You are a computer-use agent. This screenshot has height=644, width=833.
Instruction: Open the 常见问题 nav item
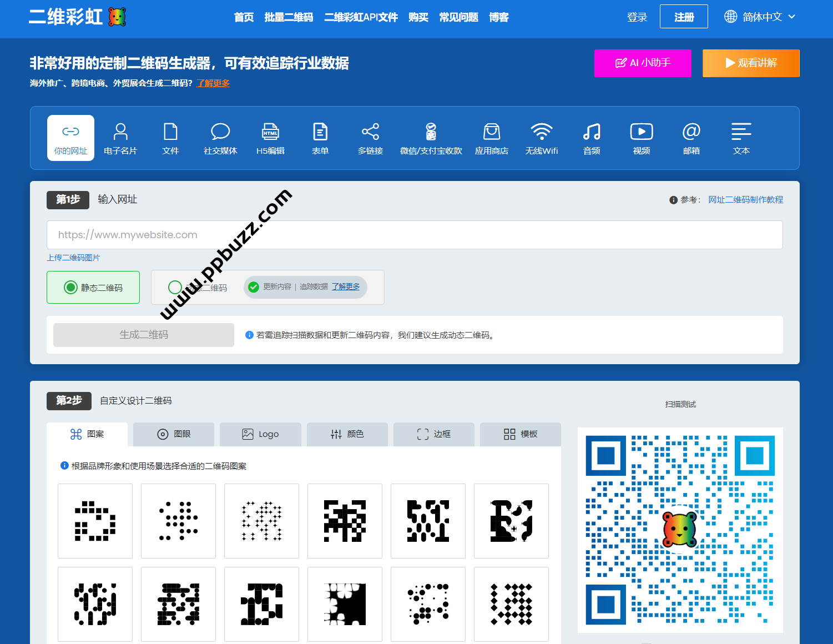coord(458,17)
